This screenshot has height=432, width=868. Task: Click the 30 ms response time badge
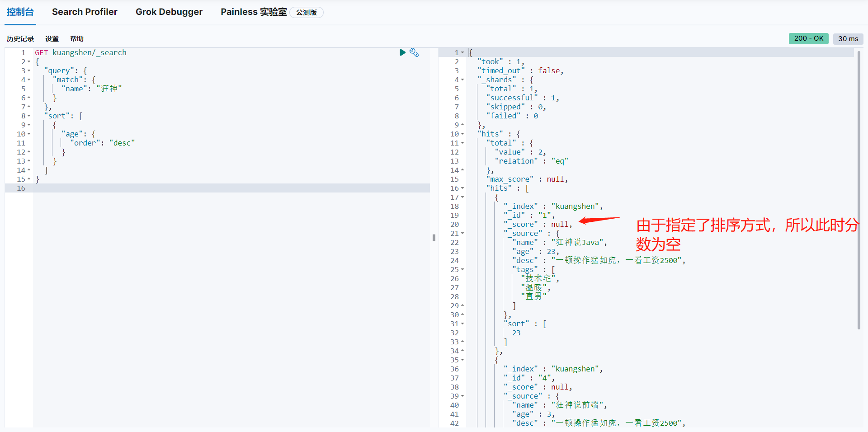point(848,38)
